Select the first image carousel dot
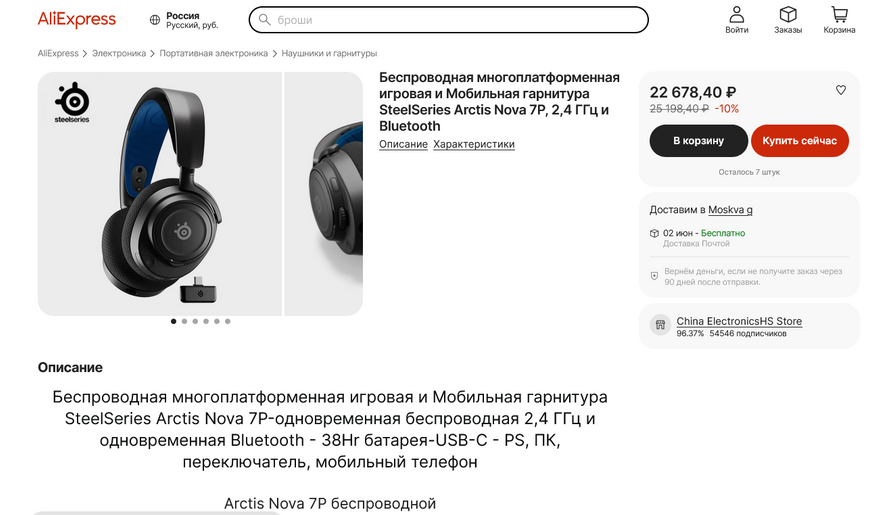The width and height of the screenshot is (877, 515). (173, 321)
